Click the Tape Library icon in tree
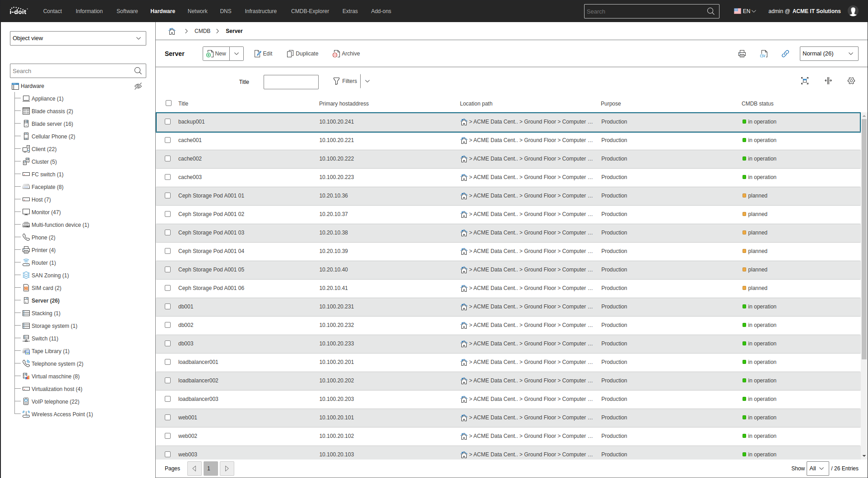868x478 pixels. tap(26, 351)
